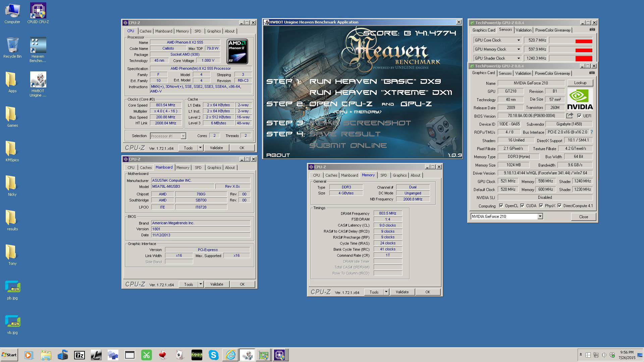Open Tools dropdown arrow in CPU-Z Mainboard window
Image resolution: width=644 pixels, height=362 pixels.
(201, 284)
